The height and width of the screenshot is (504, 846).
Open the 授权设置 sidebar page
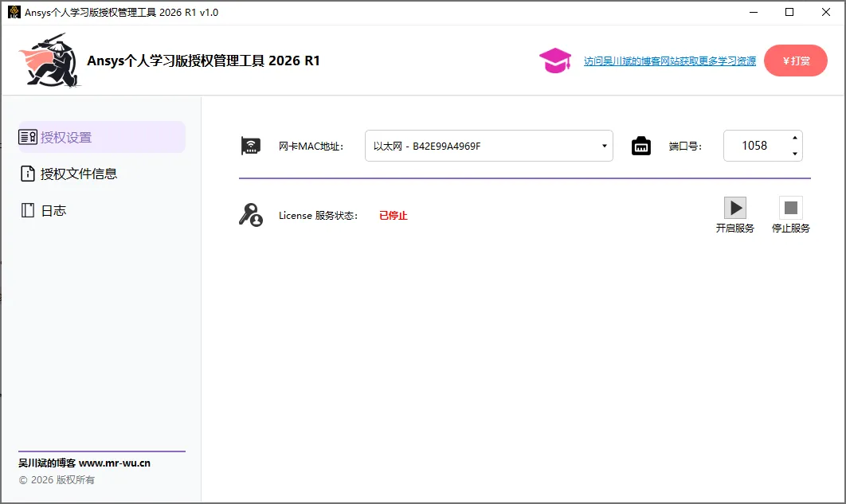(101, 137)
